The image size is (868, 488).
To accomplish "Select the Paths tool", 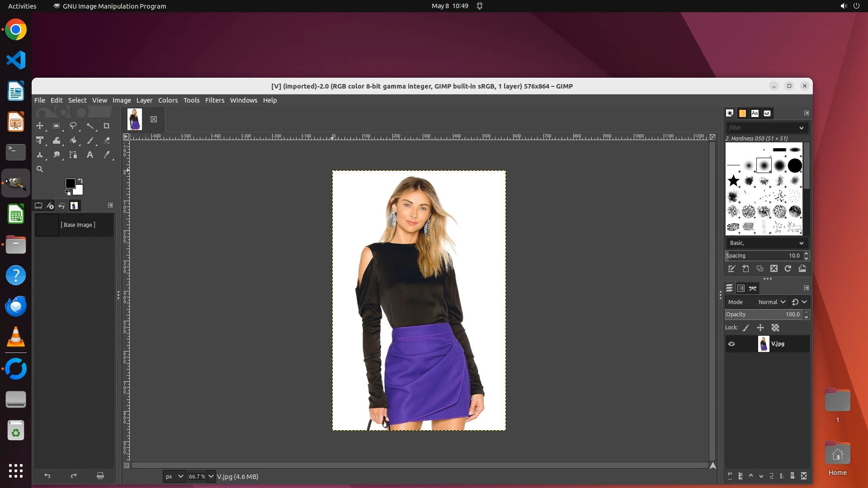I will [73, 155].
